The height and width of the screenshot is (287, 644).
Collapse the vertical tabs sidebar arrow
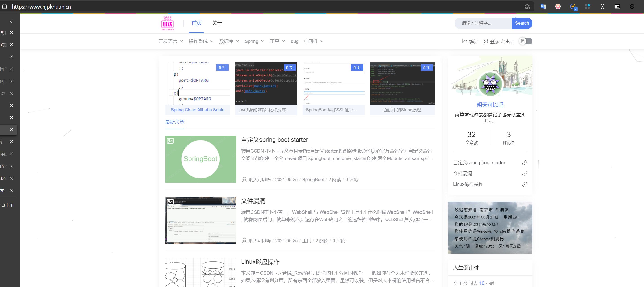point(11,21)
